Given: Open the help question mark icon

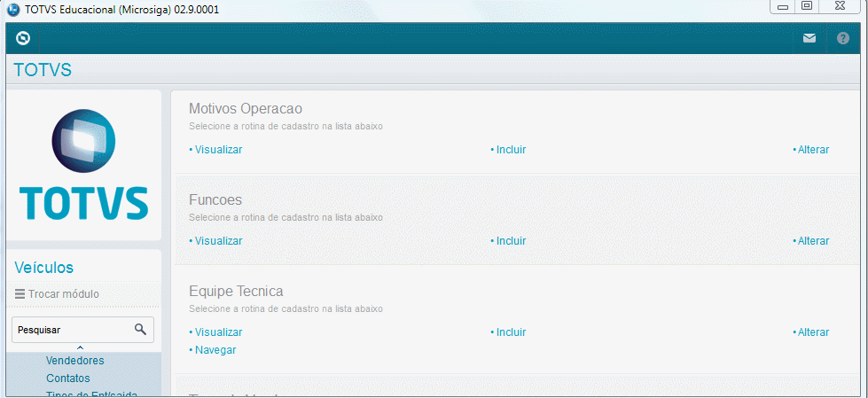Looking at the screenshot, I should click(x=842, y=38).
